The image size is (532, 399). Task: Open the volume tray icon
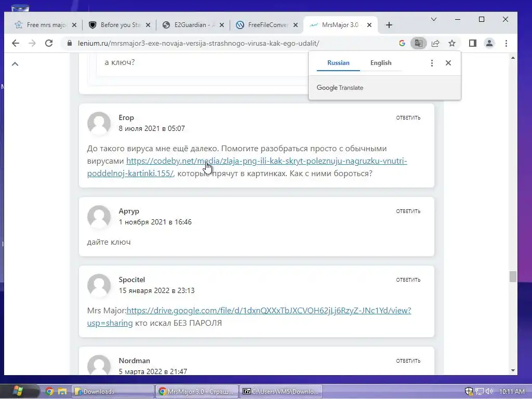pyautogui.click(x=489, y=392)
